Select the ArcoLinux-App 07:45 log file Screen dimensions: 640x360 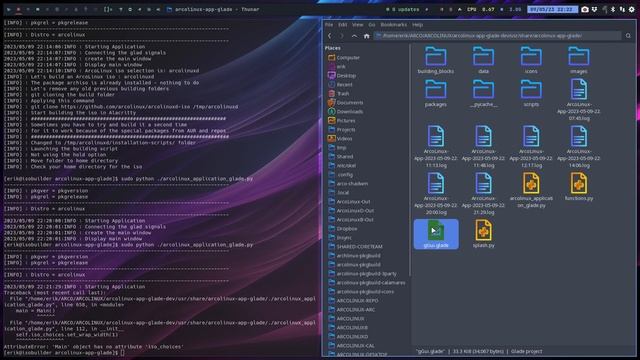point(579,100)
